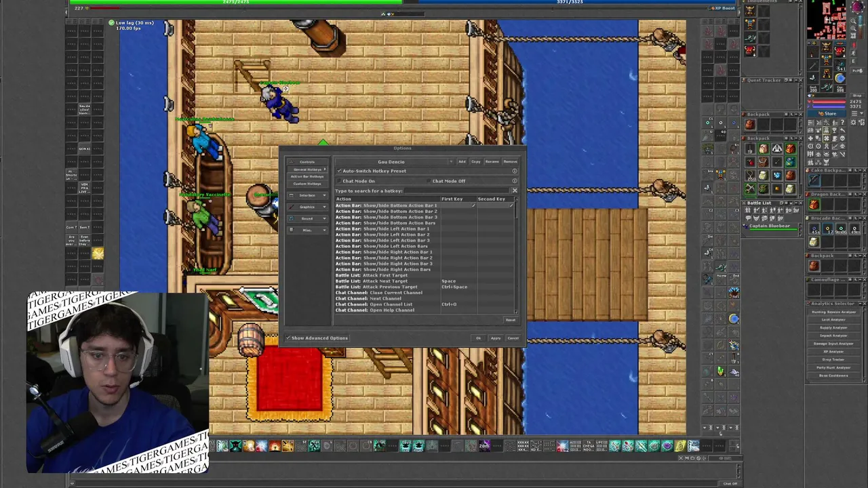Open the Impact Analyser
Image resolution: width=868 pixels, height=488 pixels.
click(x=833, y=335)
